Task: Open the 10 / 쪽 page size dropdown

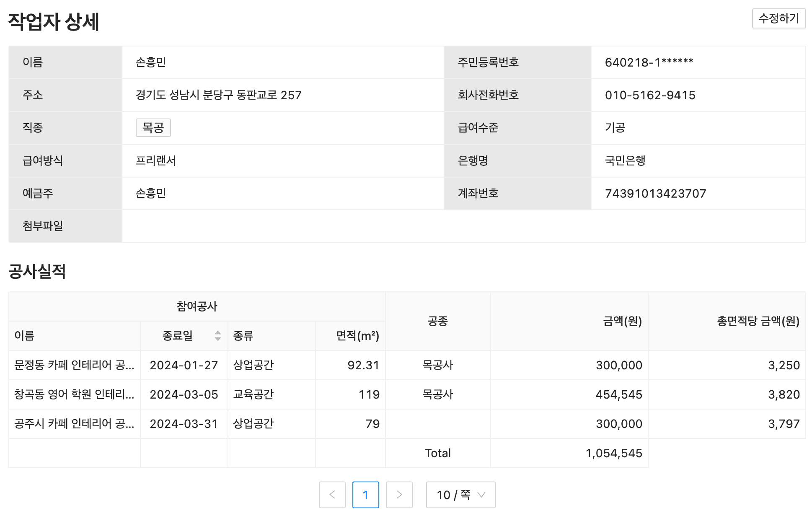Action: 460,495
